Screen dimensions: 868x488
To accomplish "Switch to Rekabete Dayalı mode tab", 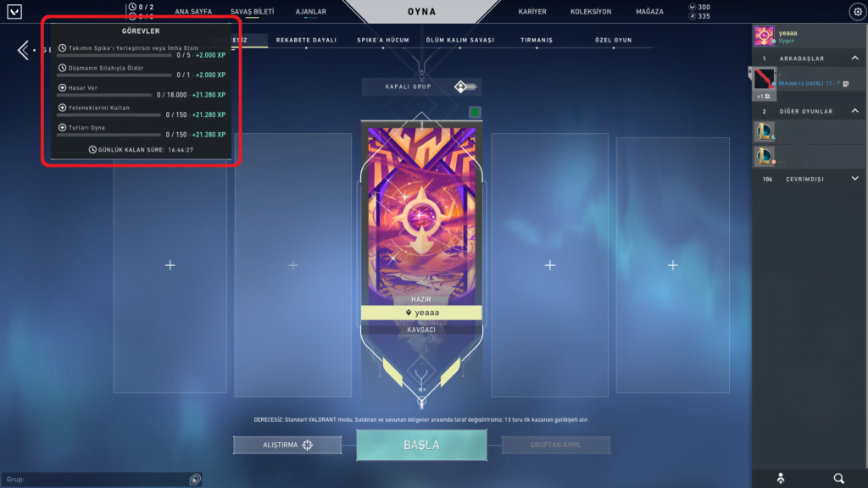I will (306, 40).
